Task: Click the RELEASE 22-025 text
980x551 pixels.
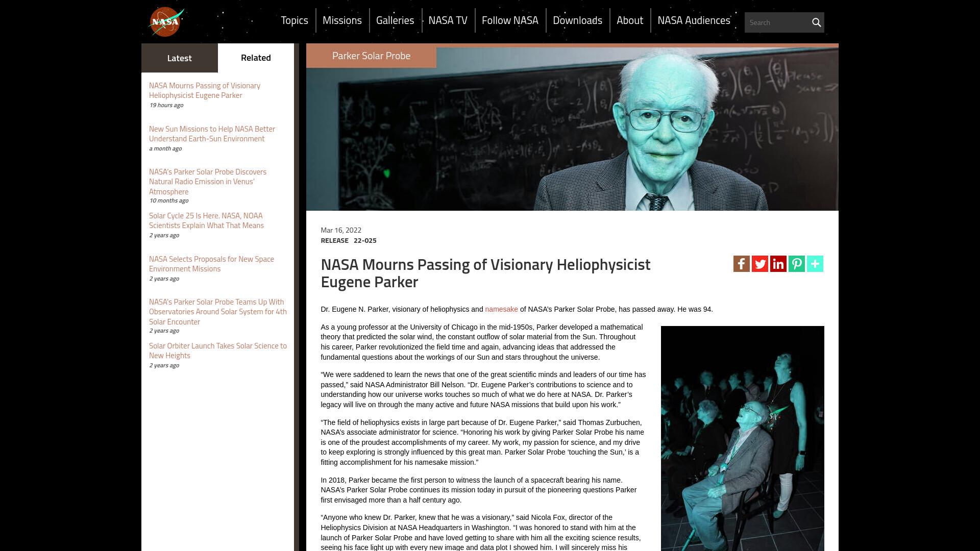Action: pos(349,241)
